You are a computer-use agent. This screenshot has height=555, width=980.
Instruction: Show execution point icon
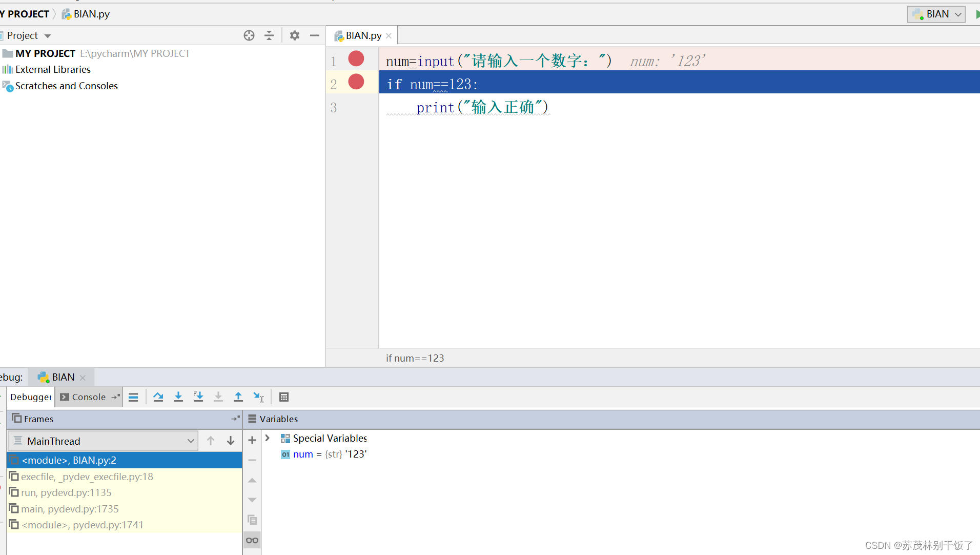click(133, 397)
